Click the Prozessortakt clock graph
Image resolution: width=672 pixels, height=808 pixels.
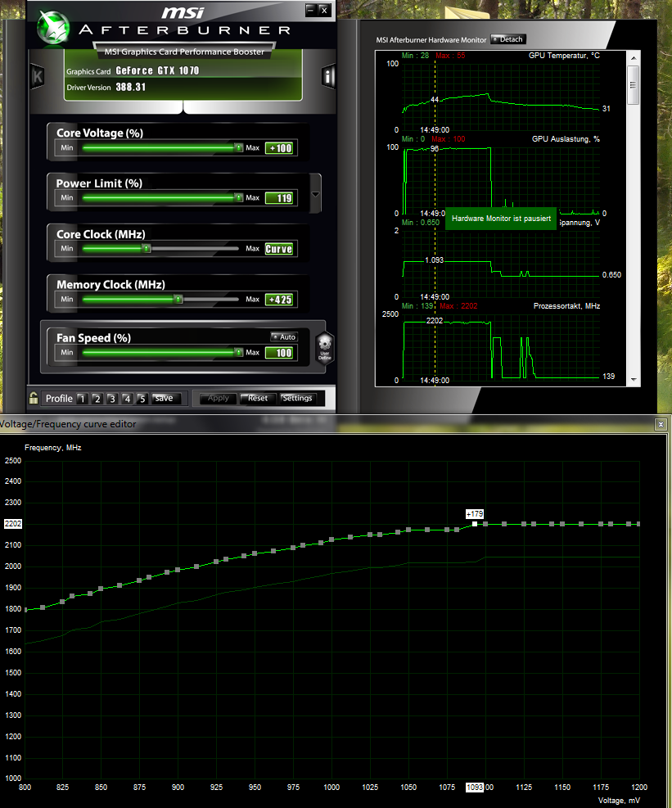tap(501, 348)
